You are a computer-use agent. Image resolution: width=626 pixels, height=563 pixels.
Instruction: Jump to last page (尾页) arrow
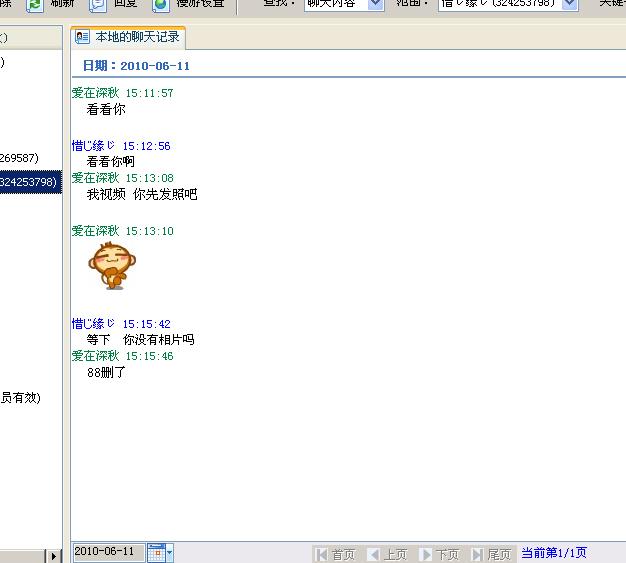478,554
